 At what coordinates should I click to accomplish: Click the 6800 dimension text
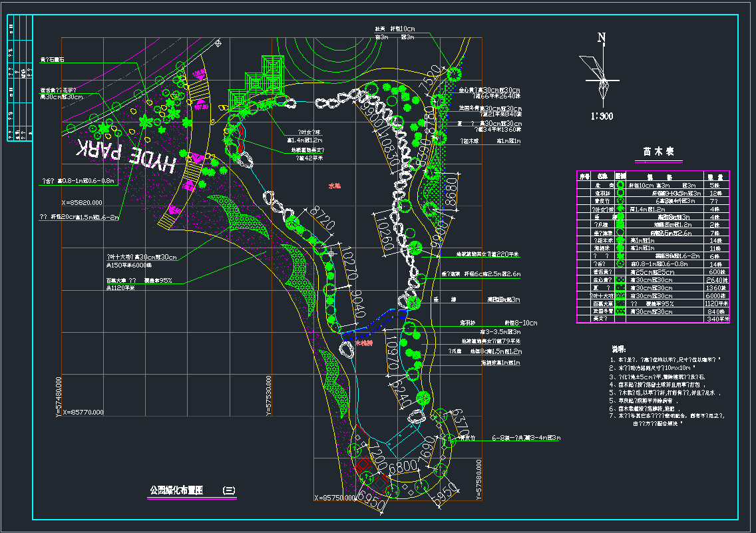(x=403, y=467)
